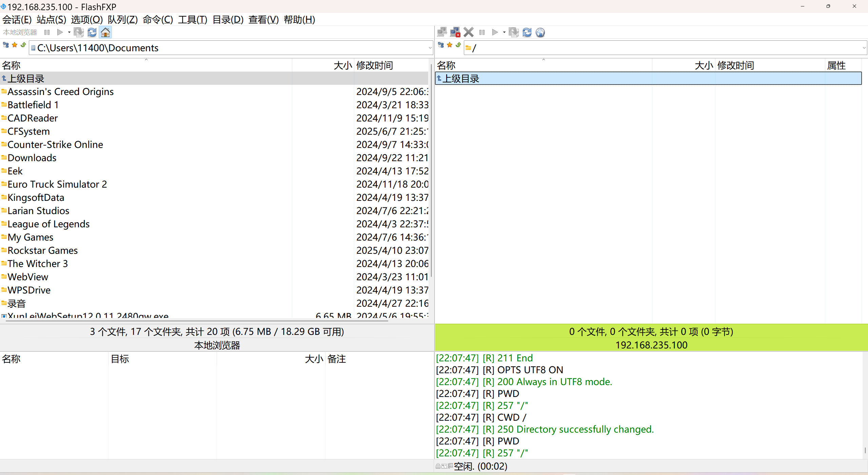Click the remote pane bookmark star icon

(450, 45)
